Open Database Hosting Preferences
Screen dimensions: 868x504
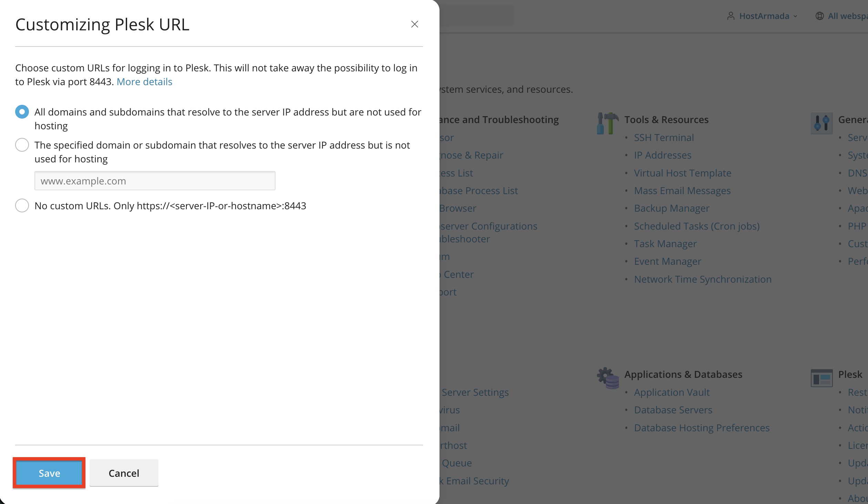[702, 428]
